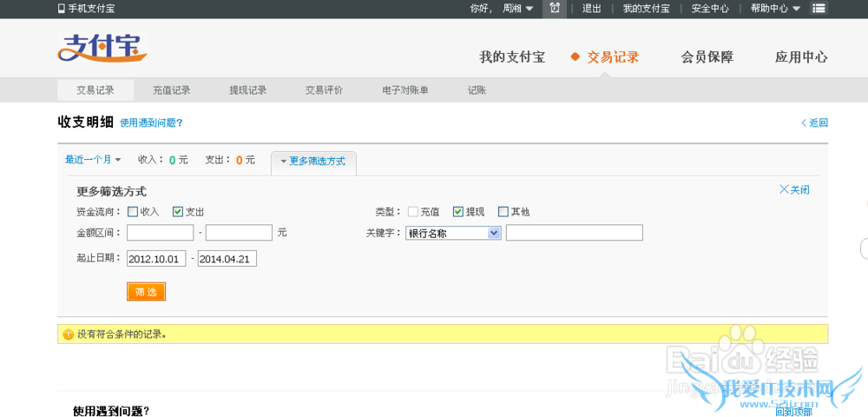Close the filter panel with 关闭
Screen dimensions: 868x417
point(794,189)
